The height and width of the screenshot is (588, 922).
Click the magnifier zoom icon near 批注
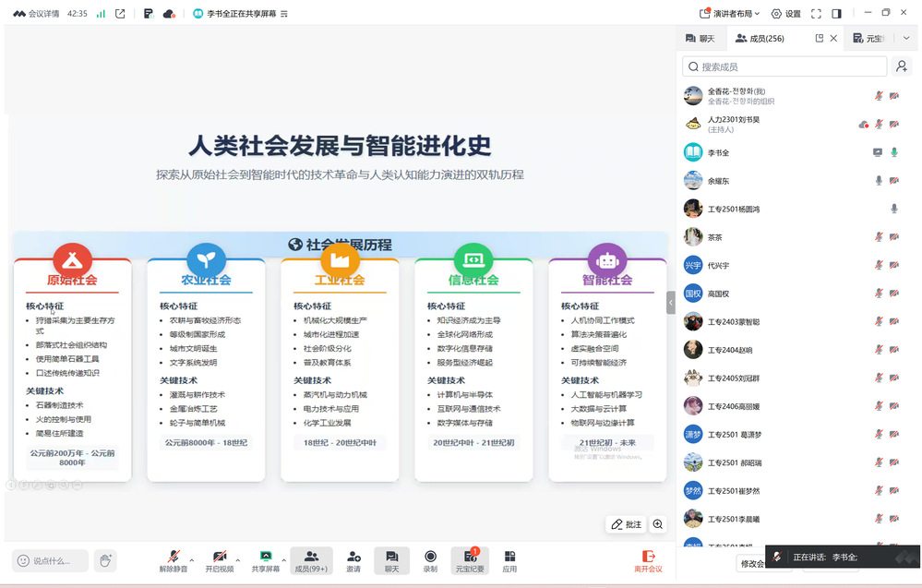point(658,524)
